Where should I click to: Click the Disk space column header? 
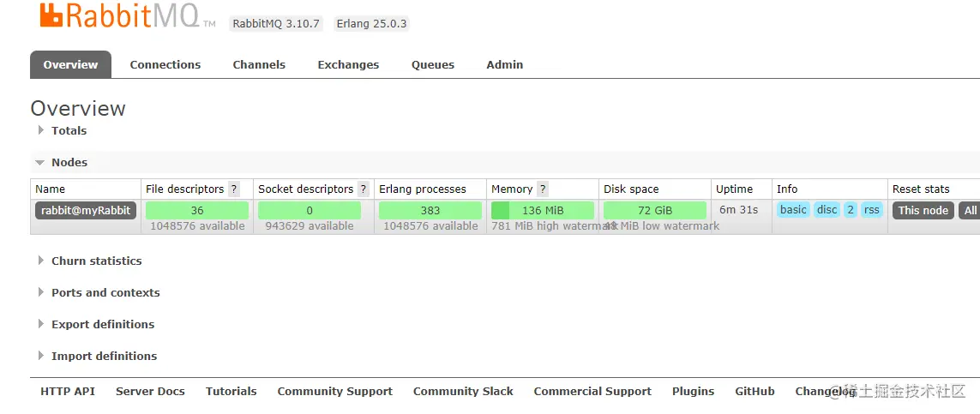pos(631,189)
